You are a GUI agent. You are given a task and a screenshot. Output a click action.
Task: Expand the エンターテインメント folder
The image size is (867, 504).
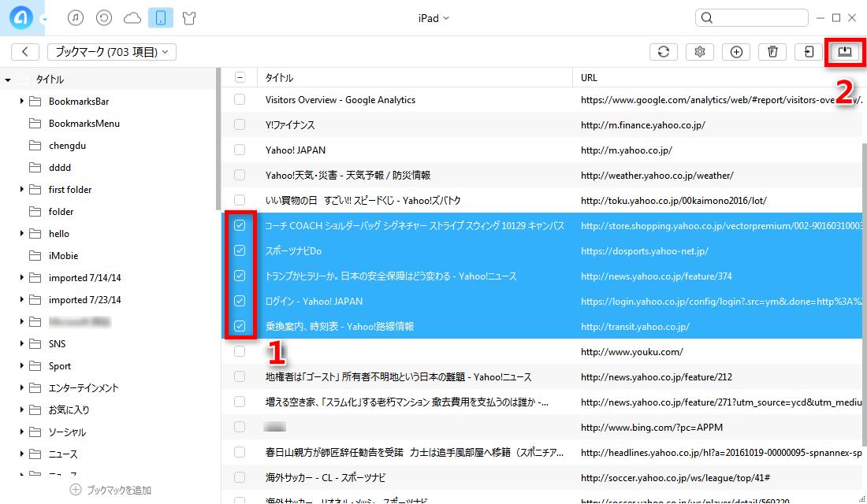click(x=21, y=388)
